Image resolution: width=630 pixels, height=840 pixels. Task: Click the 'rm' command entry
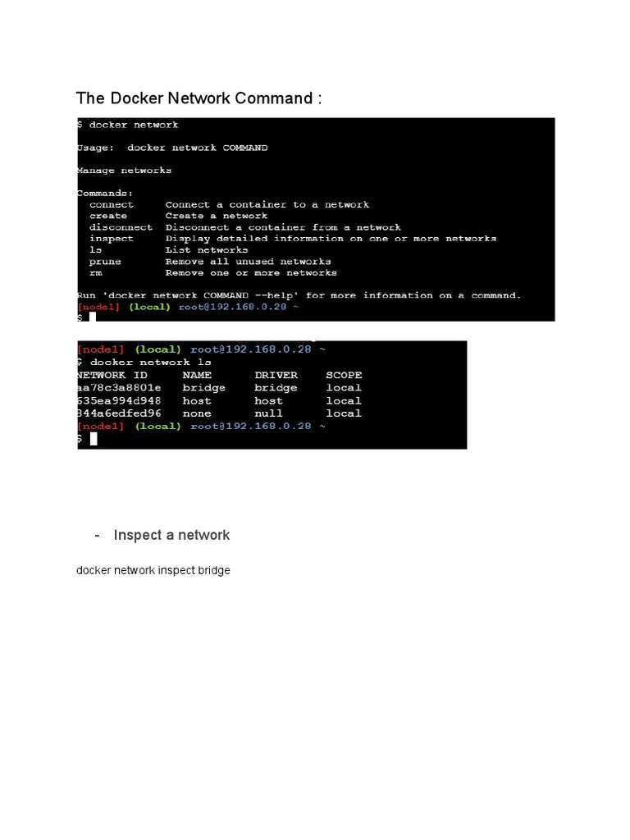pos(95,272)
